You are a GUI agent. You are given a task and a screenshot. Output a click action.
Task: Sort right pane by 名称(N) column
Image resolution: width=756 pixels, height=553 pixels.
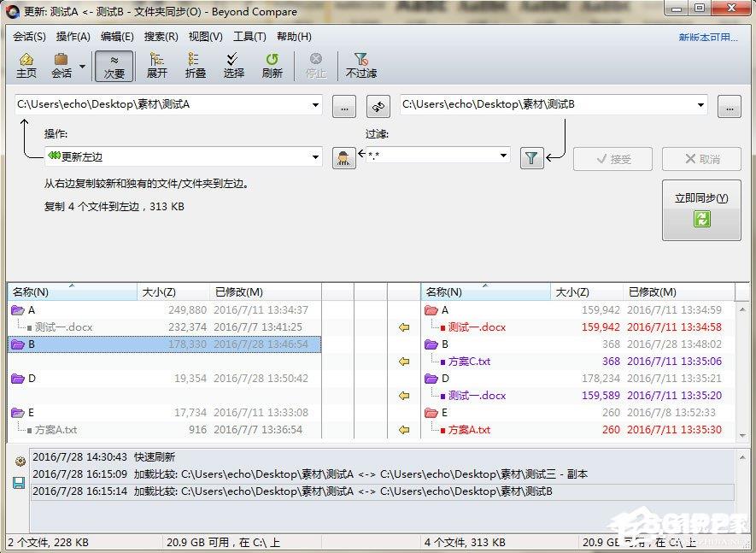click(x=486, y=292)
